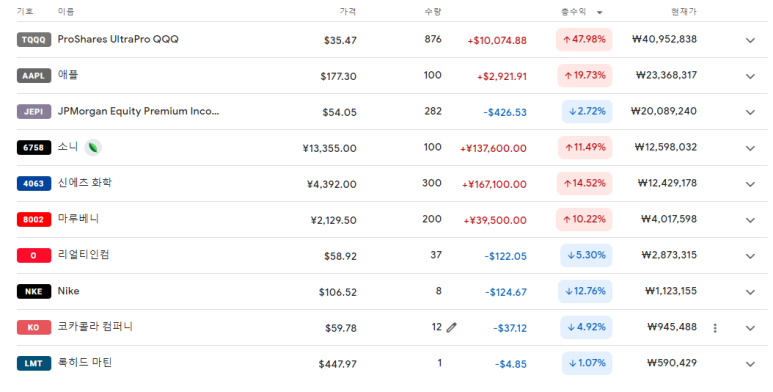The height and width of the screenshot is (392, 773).
Task: Click the 1.07% loss badge
Action: click(587, 363)
